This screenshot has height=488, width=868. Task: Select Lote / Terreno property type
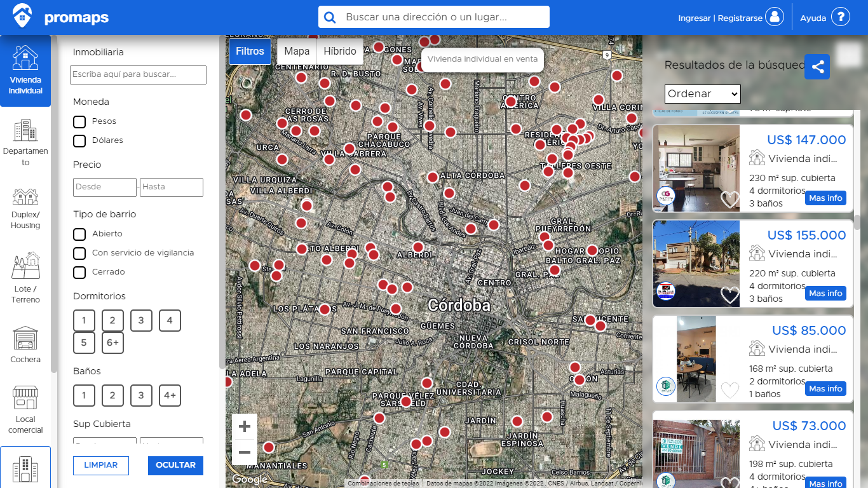[25, 278]
